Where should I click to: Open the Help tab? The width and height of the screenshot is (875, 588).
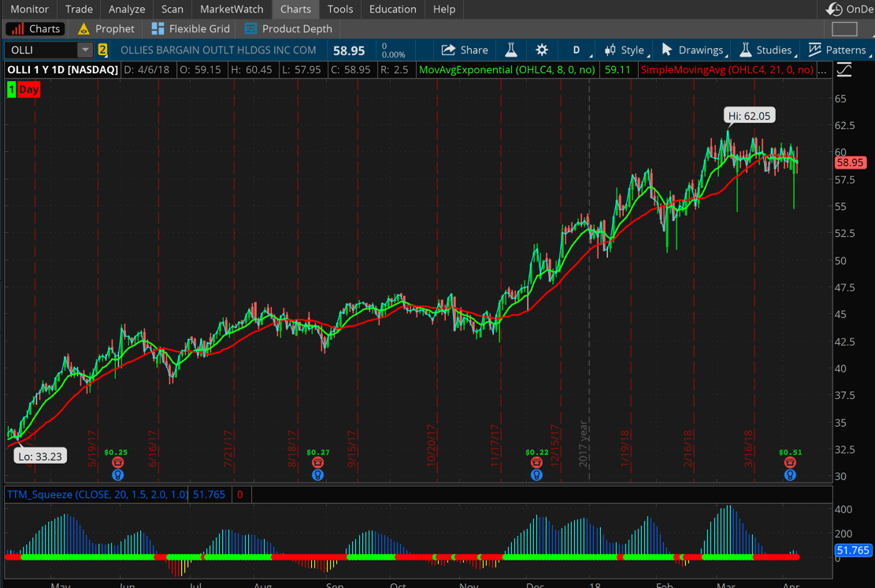pos(444,9)
